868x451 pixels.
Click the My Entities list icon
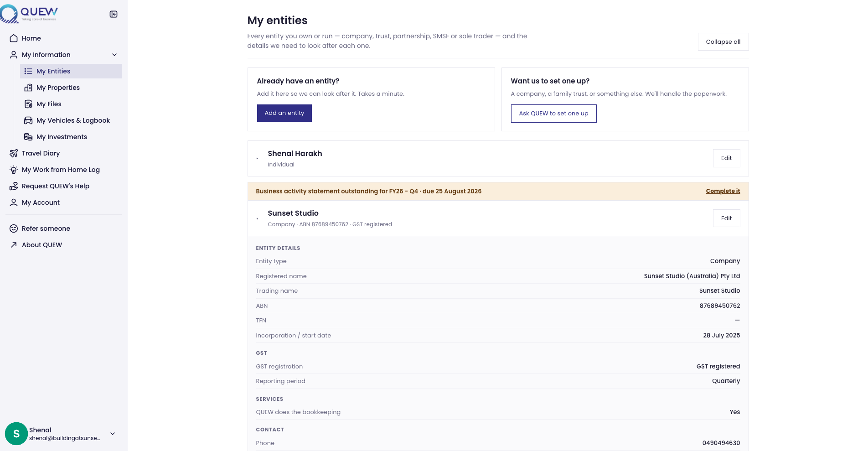[28, 71]
